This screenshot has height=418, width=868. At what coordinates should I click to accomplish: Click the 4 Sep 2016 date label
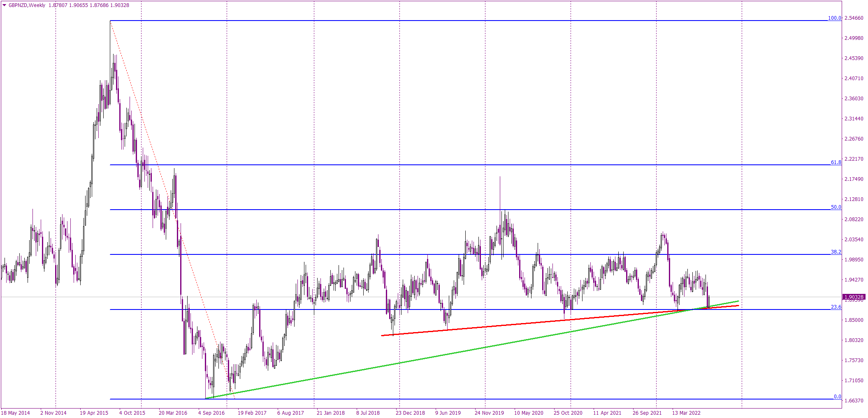coord(211,413)
